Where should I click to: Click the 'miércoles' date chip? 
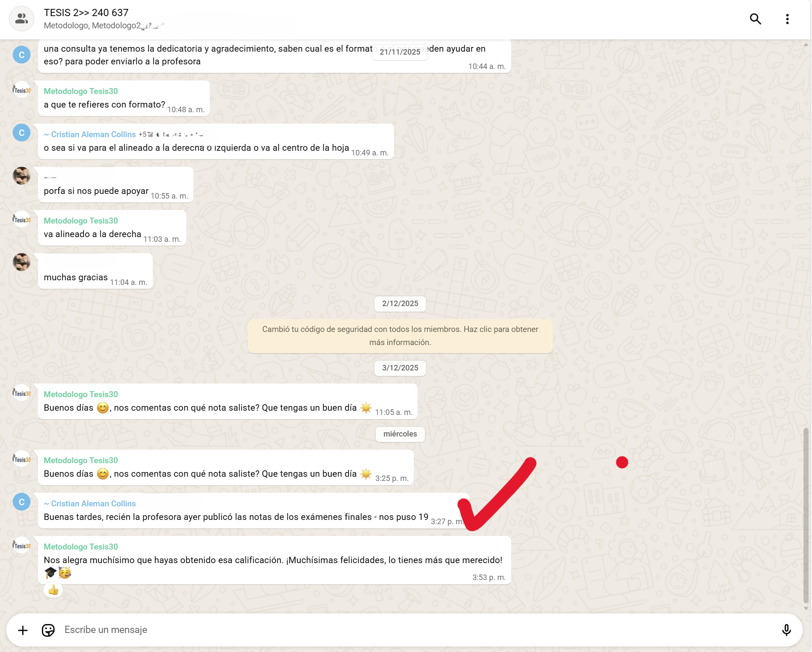click(x=400, y=434)
